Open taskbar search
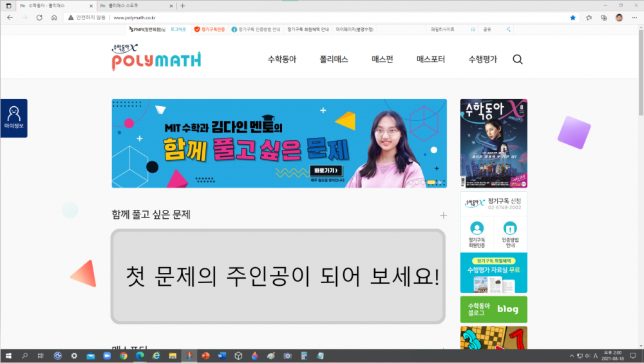Screen dimensions: 644x363 [x=24, y=356]
